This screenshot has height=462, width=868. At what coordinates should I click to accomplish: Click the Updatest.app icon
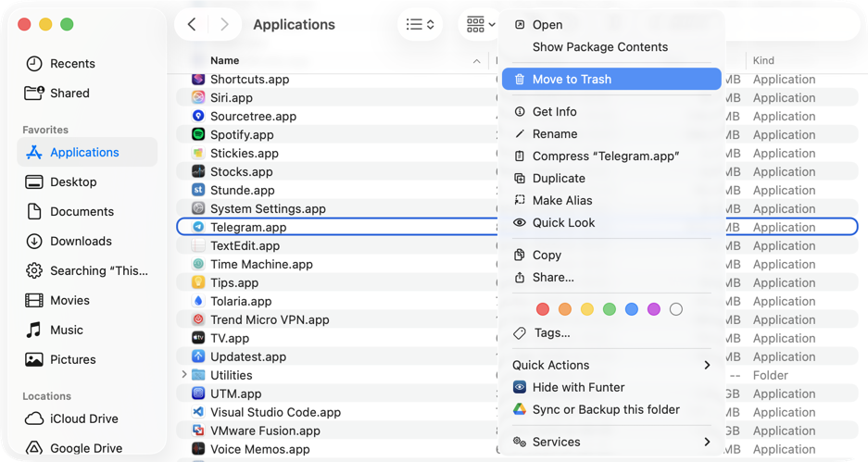pyautogui.click(x=198, y=356)
